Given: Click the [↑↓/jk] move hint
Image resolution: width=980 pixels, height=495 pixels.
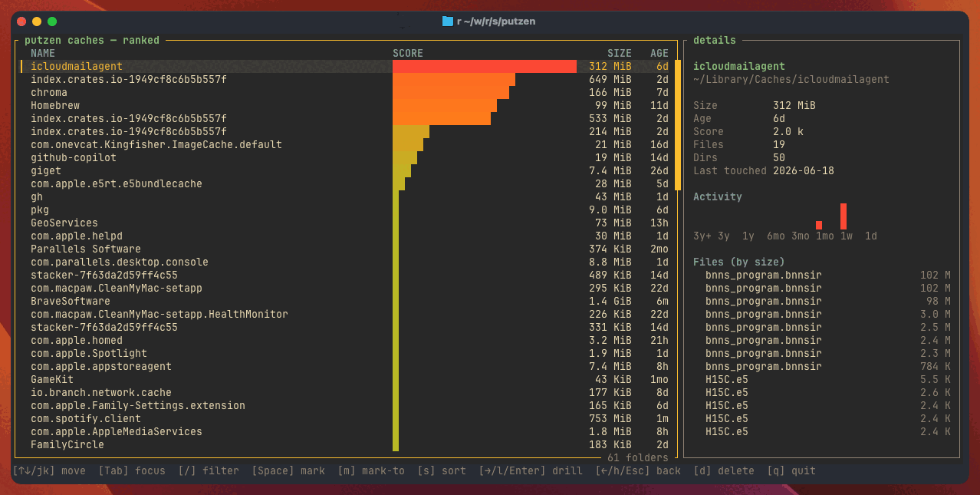Looking at the screenshot, I should [x=49, y=471].
